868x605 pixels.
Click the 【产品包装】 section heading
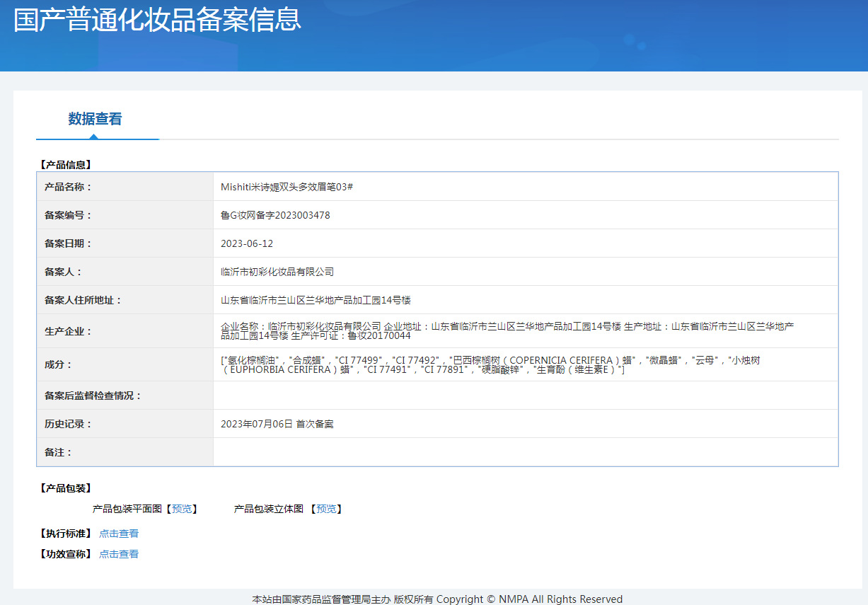click(66, 488)
